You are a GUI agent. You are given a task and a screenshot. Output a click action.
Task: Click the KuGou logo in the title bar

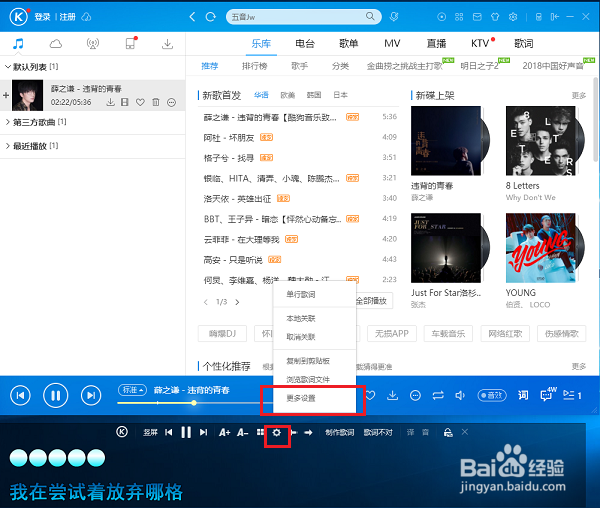[x=18, y=17]
